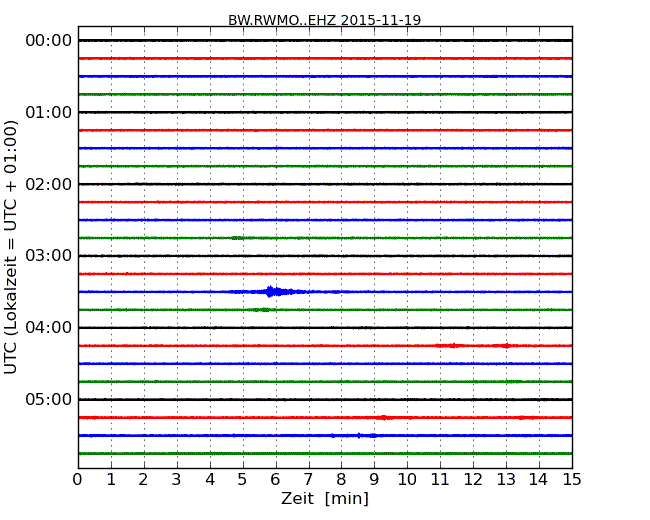Click the x-axis tick label 1
This screenshot has width=650, height=520.
[x=111, y=480]
